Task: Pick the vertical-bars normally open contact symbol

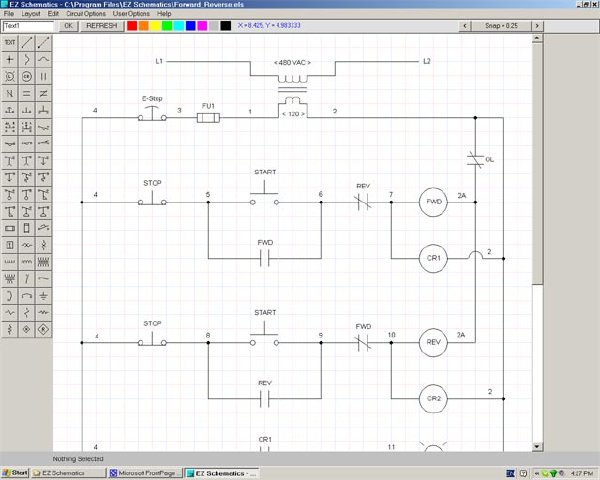Action: pyautogui.click(x=43, y=76)
